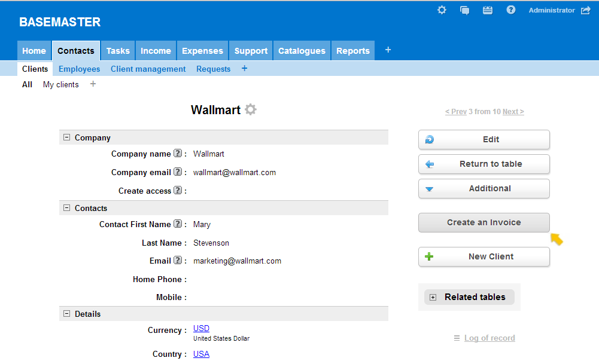The width and height of the screenshot is (599, 364).
Task: Click help icon beside Company name
Action: coord(178,154)
